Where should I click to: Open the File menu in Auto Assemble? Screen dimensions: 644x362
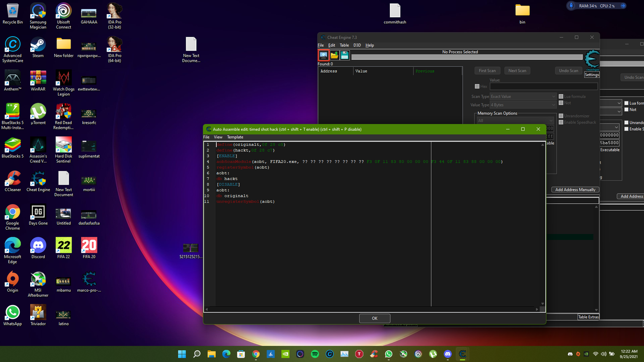[x=206, y=137]
